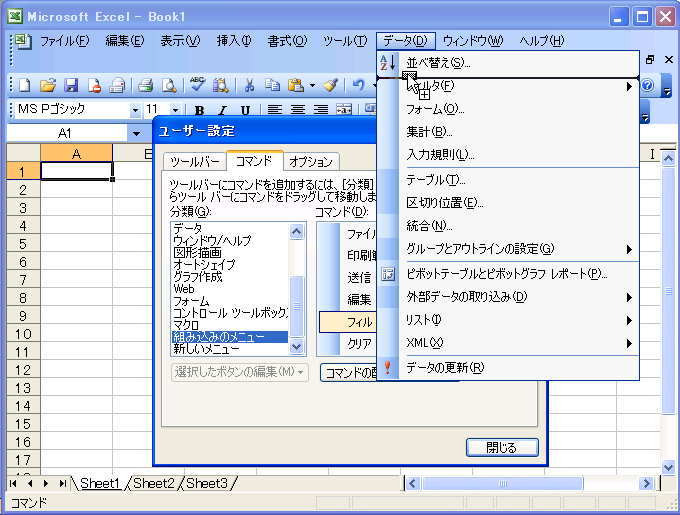Click the Print Preview icon
The image size is (680, 515).
[169, 85]
